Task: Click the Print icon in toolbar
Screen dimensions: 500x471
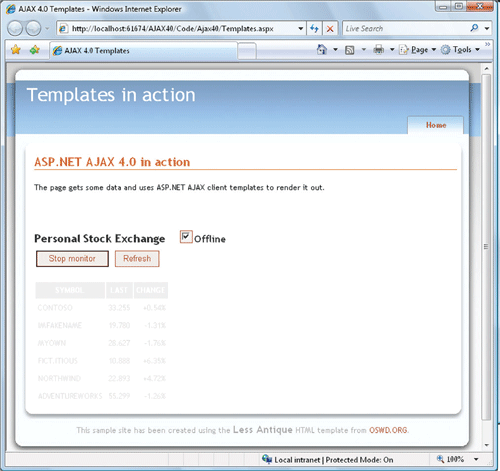Action: point(379,50)
